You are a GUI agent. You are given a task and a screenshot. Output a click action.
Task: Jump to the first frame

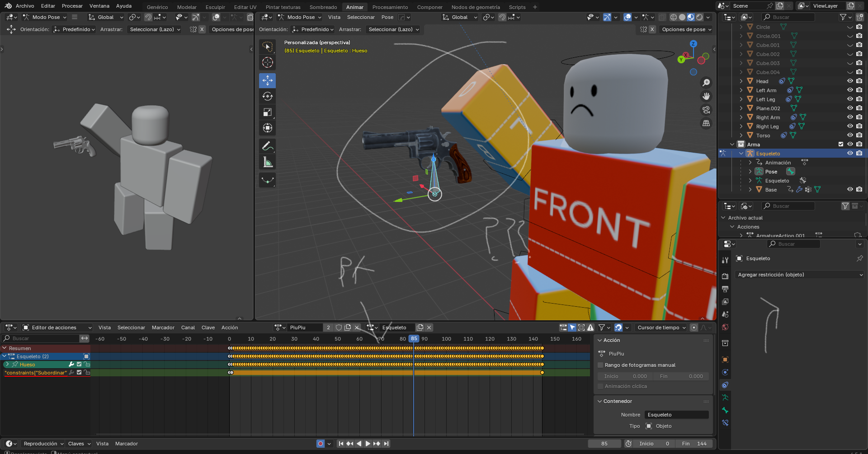tap(341, 444)
